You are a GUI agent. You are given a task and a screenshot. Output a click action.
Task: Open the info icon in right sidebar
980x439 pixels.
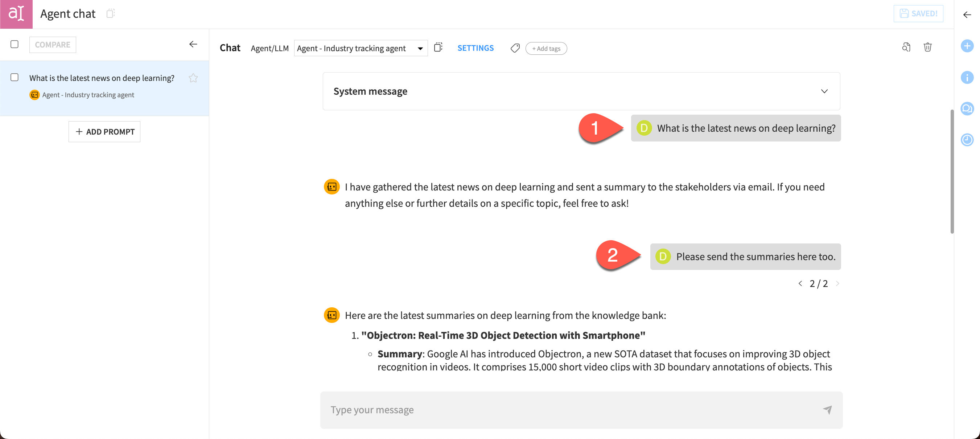(x=967, y=78)
